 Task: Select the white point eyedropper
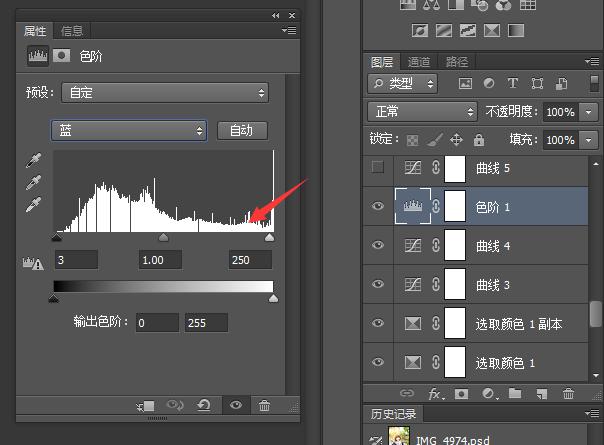coord(34,204)
